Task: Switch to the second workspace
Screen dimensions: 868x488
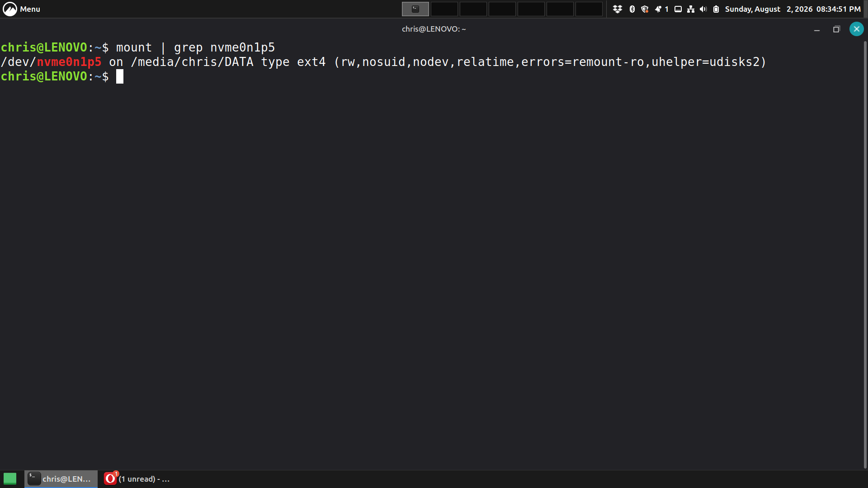Action: point(444,9)
